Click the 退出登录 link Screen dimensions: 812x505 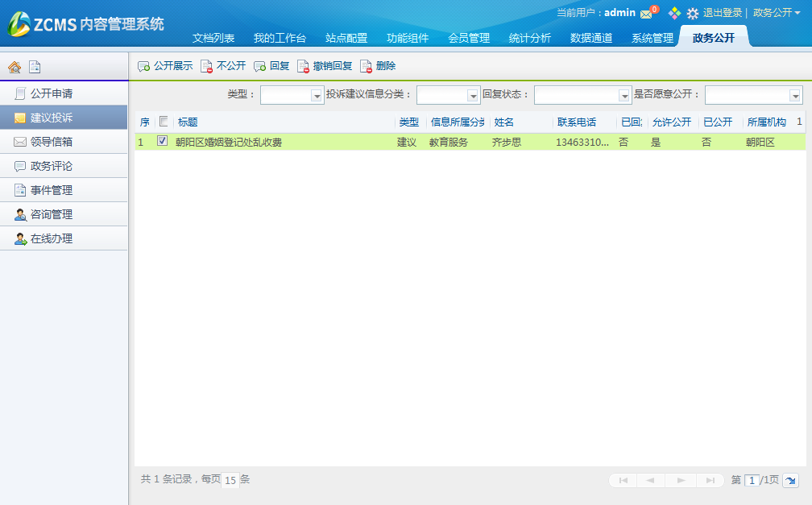pos(723,13)
